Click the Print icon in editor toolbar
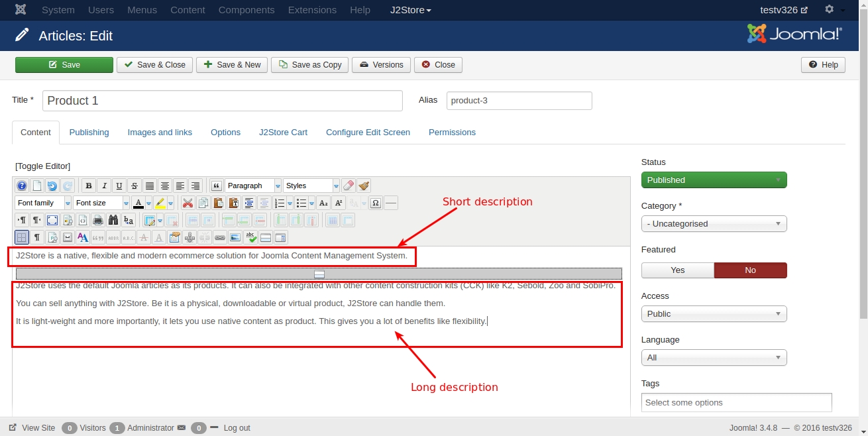The width and height of the screenshot is (868, 436). 98,221
